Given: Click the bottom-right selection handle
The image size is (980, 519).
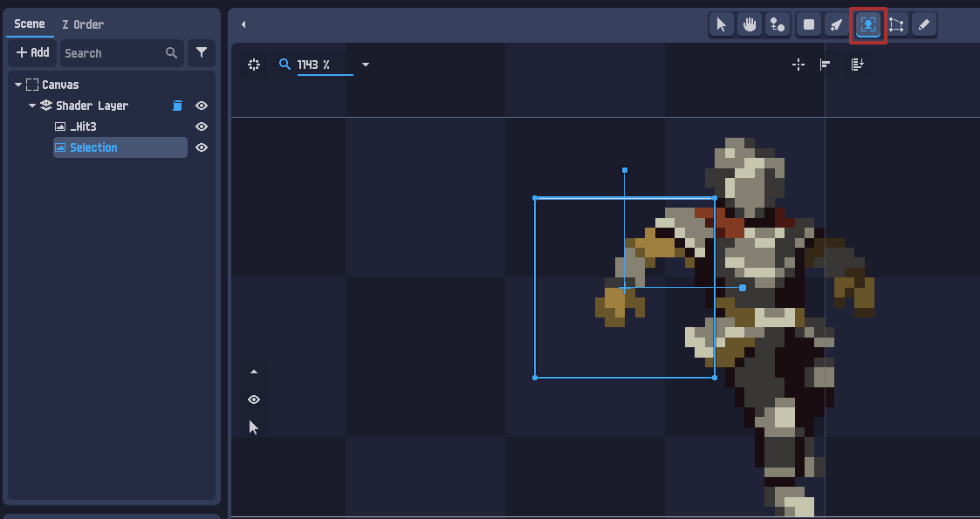Looking at the screenshot, I should pyautogui.click(x=715, y=377).
